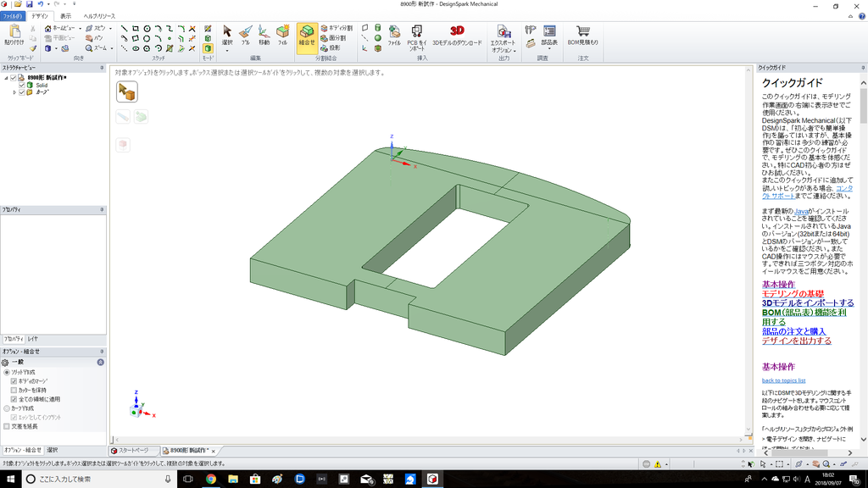868x488 pixels.
Task: Click the ズーム (Zoom) tool
Action: (x=97, y=48)
